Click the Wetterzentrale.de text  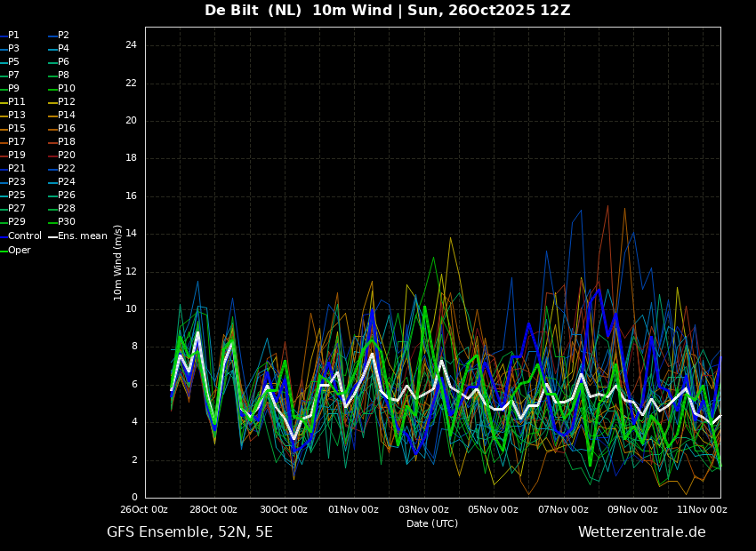click(x=642, y=531)
